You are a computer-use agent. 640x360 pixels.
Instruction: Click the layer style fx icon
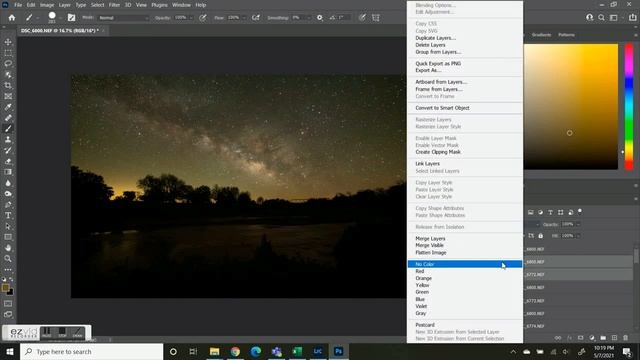(569, 338)
